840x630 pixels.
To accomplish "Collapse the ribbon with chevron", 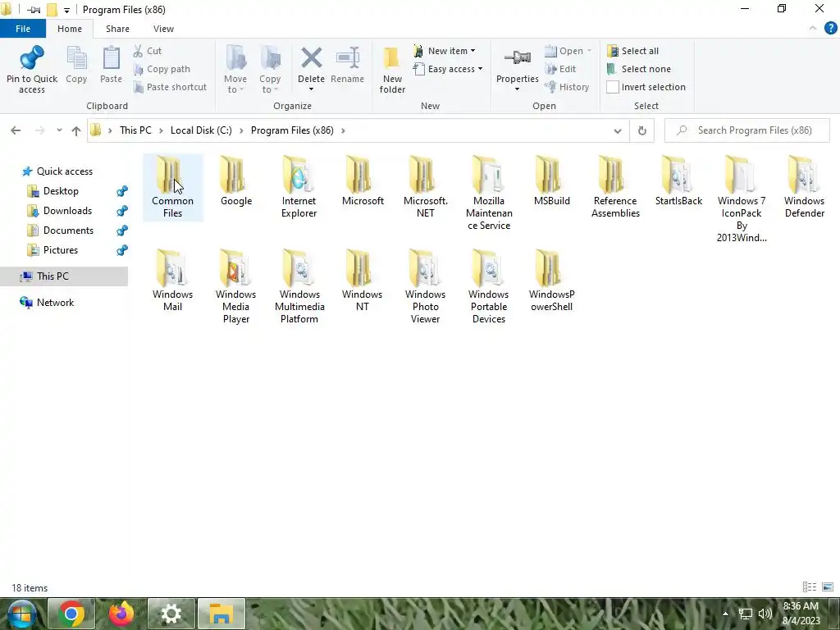I will (813, 29).
